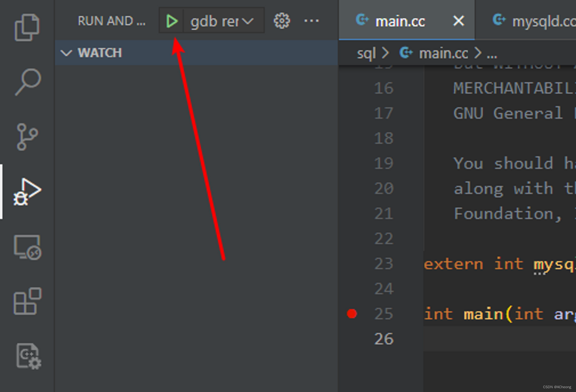Open the C++ configuration icon in activity bar
Viewport: 576px width, 392px height.
[x=28, y=356]
